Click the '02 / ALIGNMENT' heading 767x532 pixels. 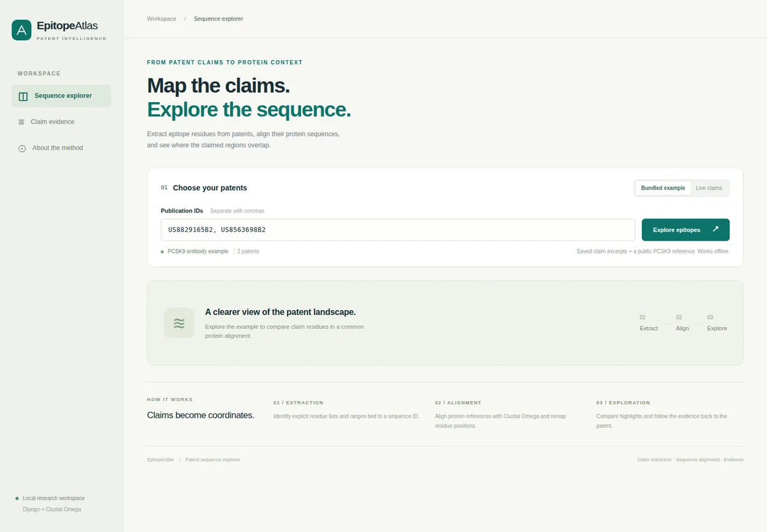[458, 403]
